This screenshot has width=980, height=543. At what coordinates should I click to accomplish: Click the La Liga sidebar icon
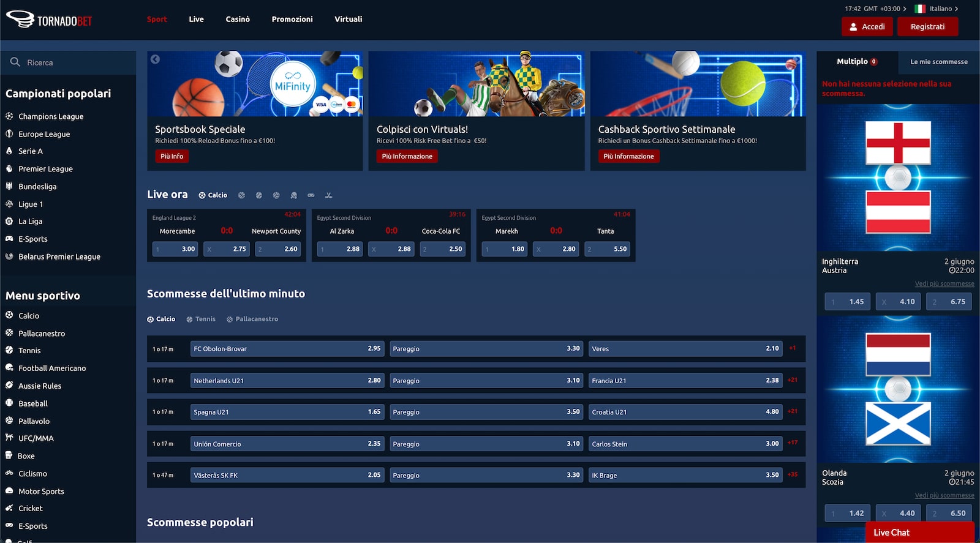point(9,221)
